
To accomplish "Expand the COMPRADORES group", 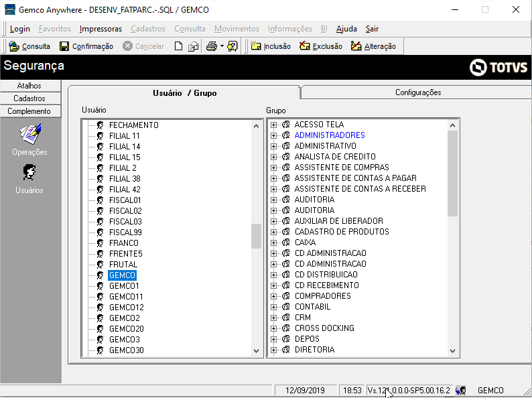I will click(273, 296).
